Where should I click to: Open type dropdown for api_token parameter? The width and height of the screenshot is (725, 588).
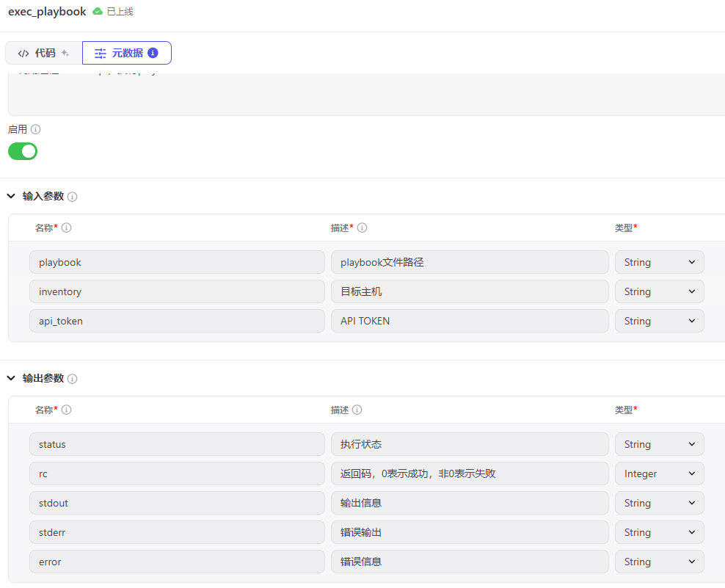coord(660,321)
